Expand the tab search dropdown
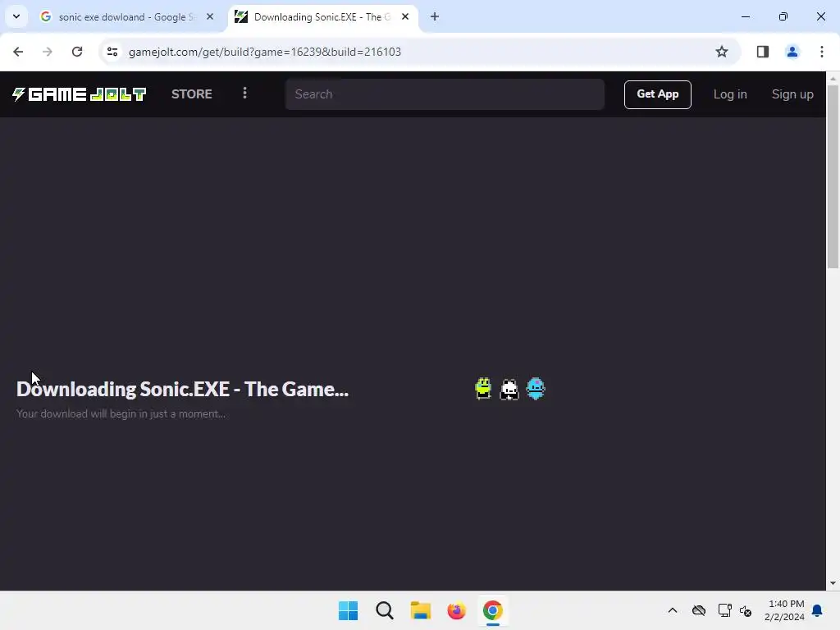This screenshot has width=840, height=630. [x=16, y=16]
